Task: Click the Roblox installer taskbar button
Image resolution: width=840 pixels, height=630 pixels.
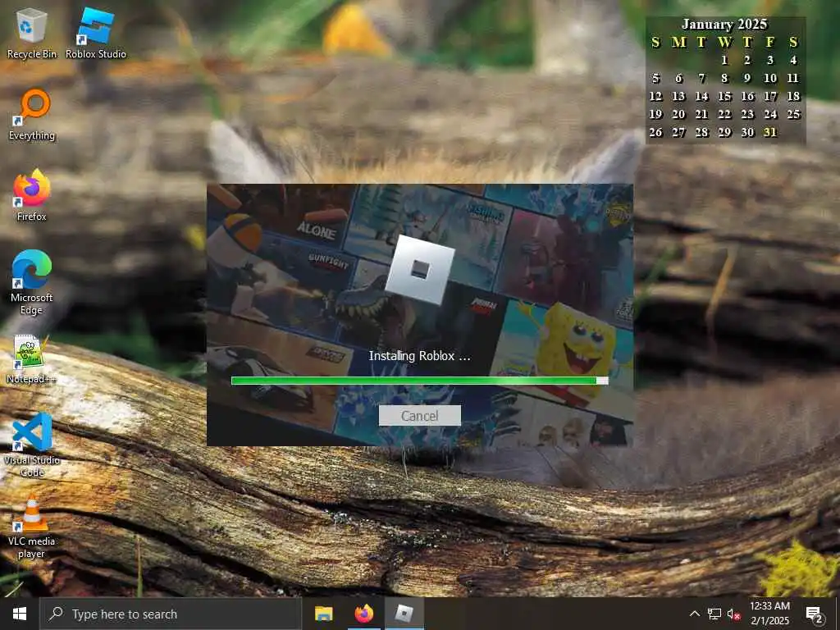Action: [x=404, y=614]
